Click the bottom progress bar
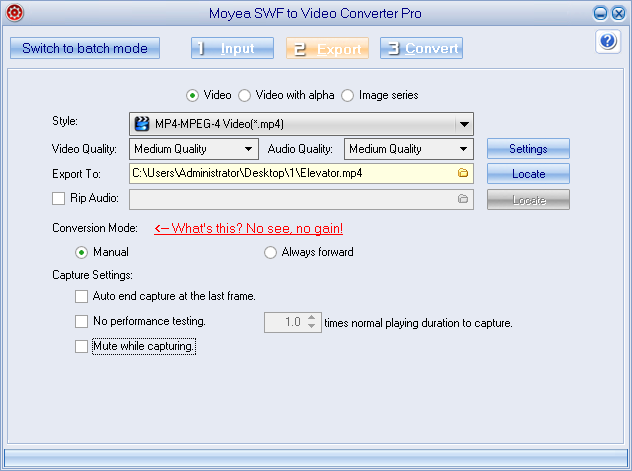The image size is (632, 471). pyautogui.click(x=316, y=458)
